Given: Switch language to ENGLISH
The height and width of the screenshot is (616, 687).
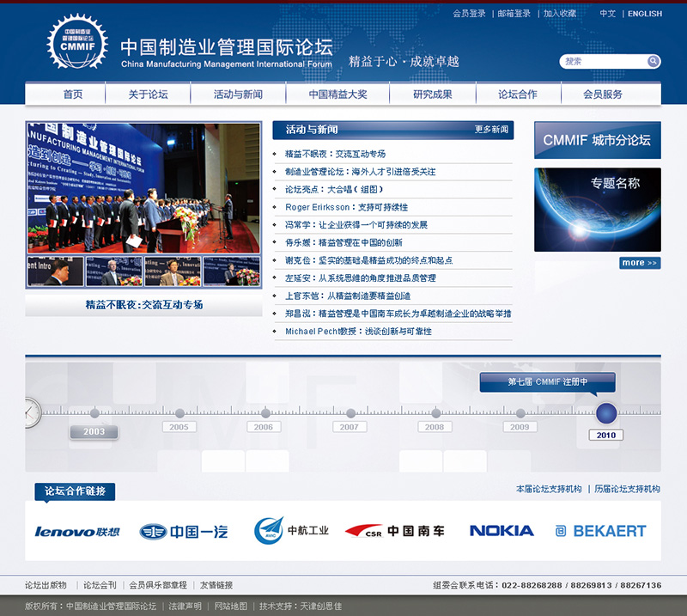Looking at the screenshot, I should coord(644,14).
